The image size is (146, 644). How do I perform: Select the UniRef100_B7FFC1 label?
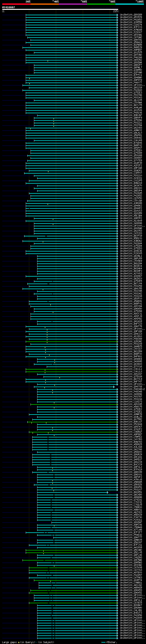[131, 75]
